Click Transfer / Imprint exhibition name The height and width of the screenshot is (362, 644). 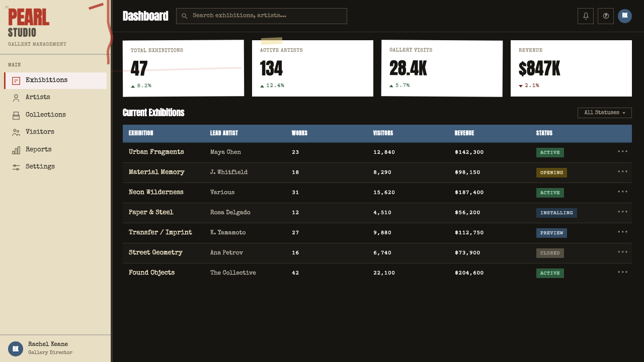tap(160, 232)
